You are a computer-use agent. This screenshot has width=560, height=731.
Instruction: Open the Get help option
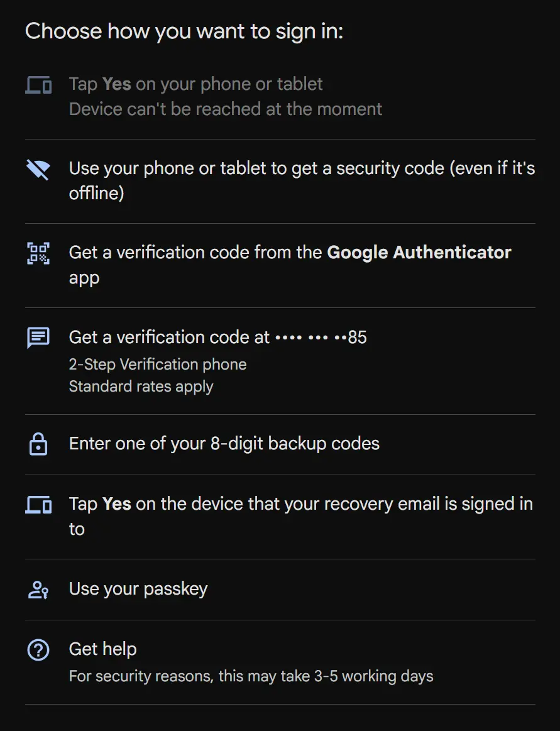coord(280,662)
